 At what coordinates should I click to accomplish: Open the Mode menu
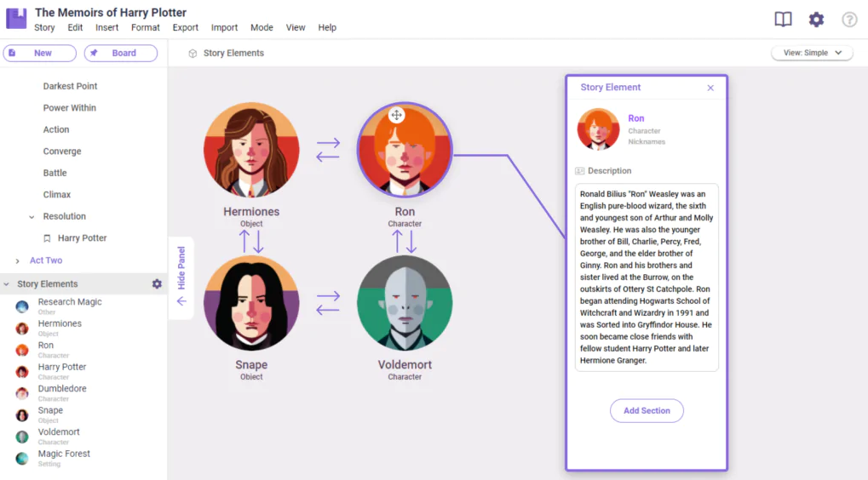tap(262, 27)
